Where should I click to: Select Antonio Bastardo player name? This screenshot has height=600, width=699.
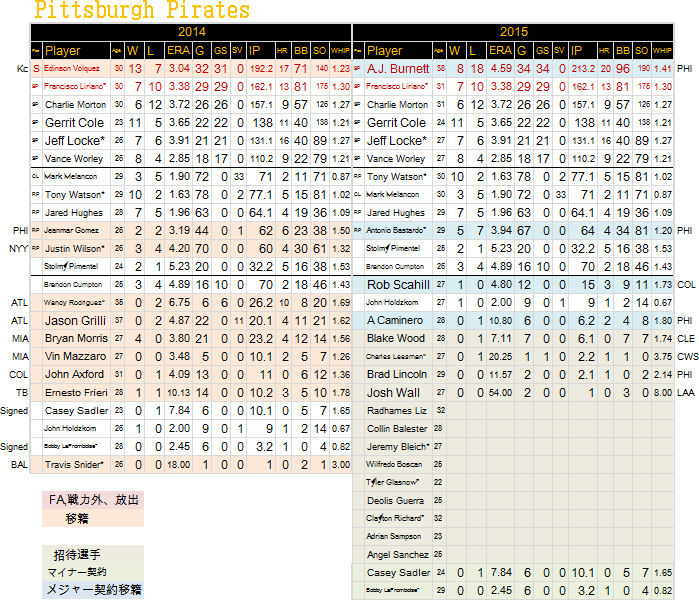click(396, 230)
